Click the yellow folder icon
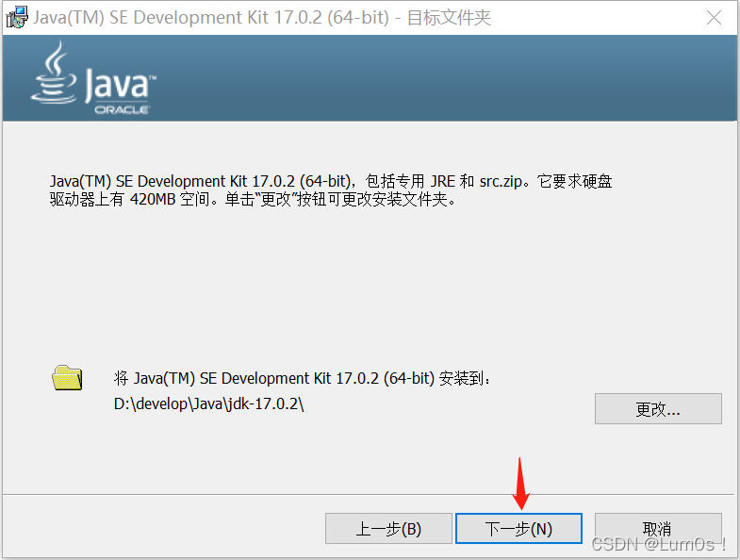 [x=67, y=378]
